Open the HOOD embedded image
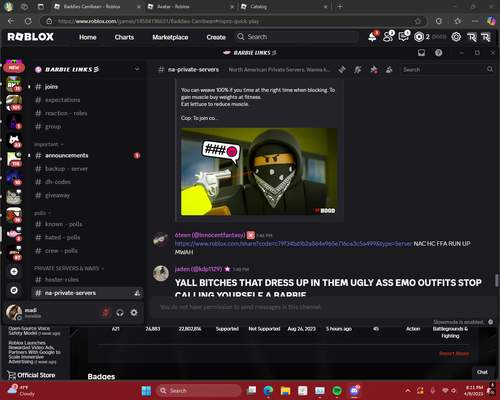 click(259, 171)
